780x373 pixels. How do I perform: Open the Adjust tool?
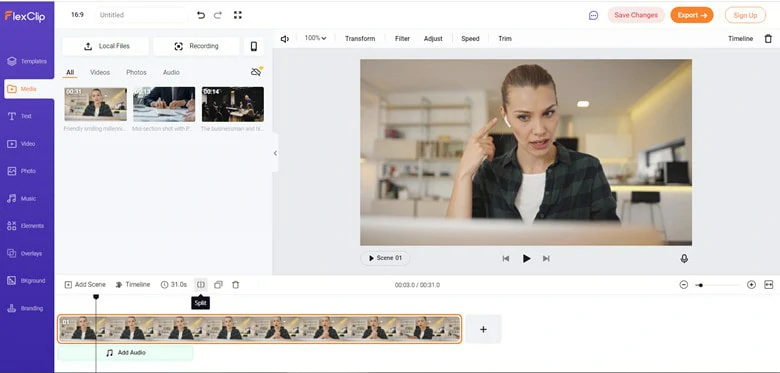(433, 39)
